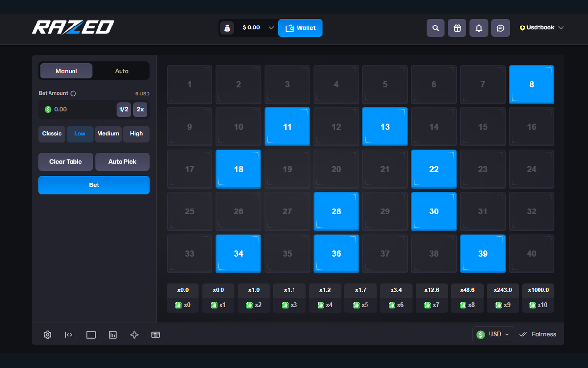Open the Usdtbook account menu
The height and width of the screenshot is (368, 588).
pos(542,28)
